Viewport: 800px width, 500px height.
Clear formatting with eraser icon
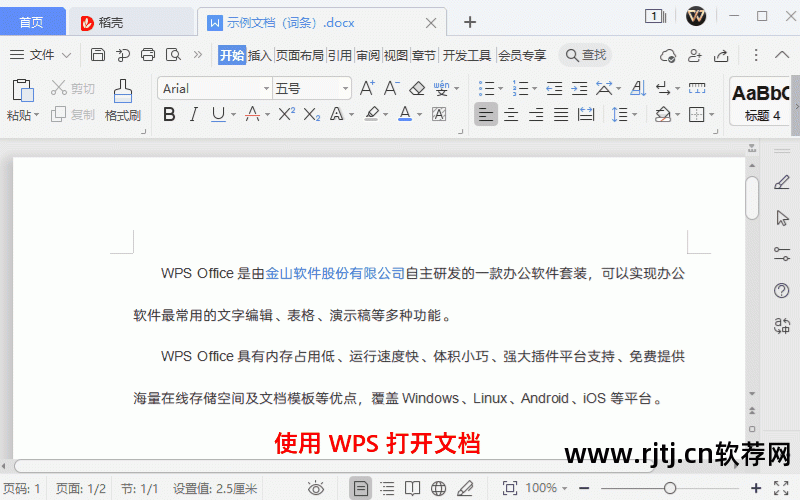(x=417, y=88)
